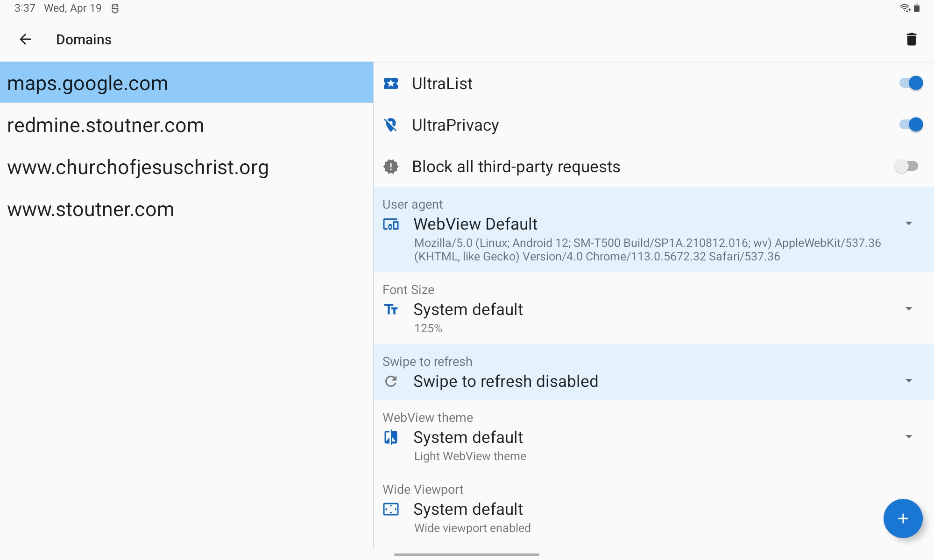
Task: Click the WebView theme icon
Action: point(391,437)
